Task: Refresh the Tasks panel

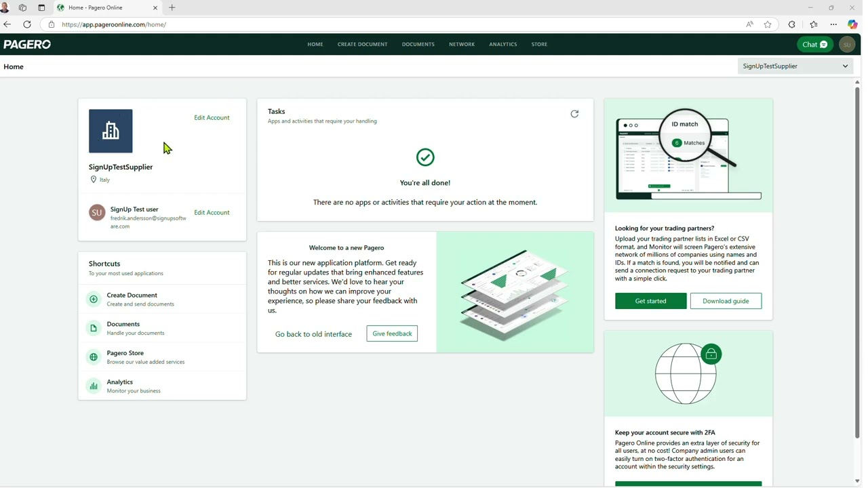Action: [574, 114]
